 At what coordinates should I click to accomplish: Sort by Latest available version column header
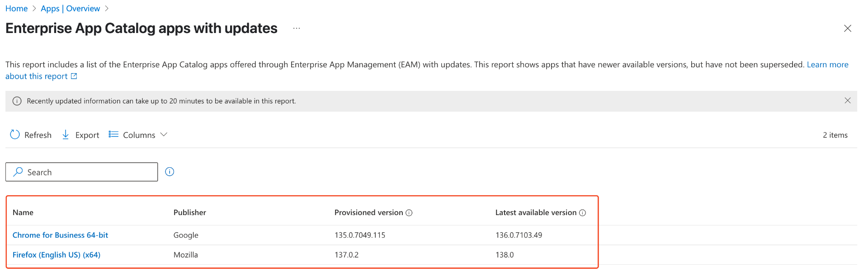pyautogui.click(x=536, y=212)
